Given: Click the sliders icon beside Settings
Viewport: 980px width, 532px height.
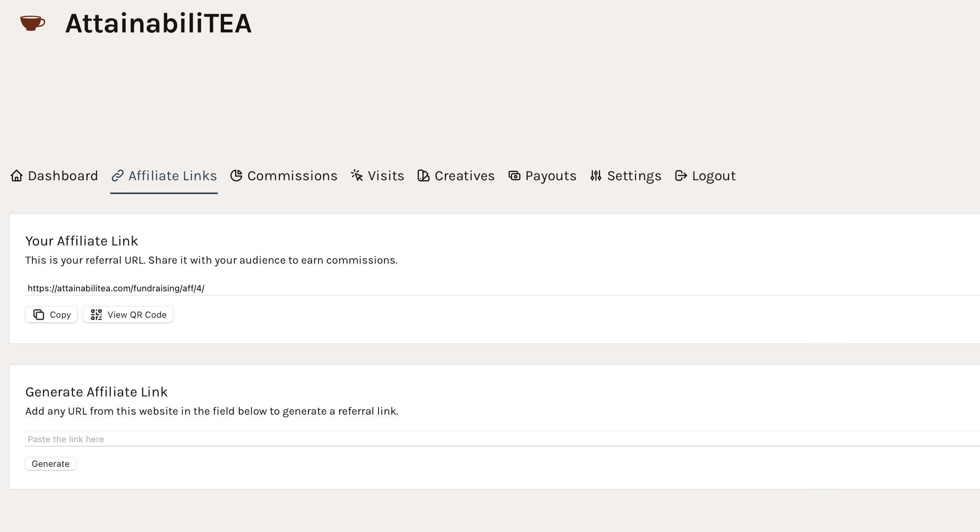Looking at the screenshot, I should [x=596, y=175].
